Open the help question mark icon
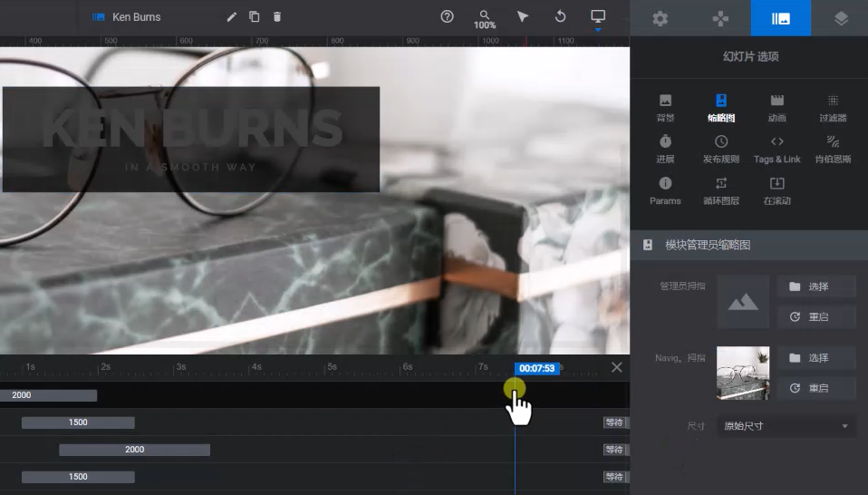 447,16
